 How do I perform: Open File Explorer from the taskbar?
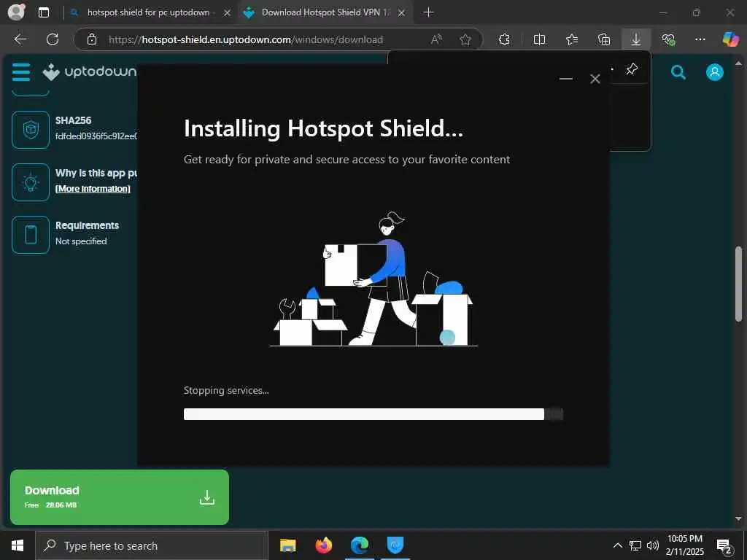(287, 545)
